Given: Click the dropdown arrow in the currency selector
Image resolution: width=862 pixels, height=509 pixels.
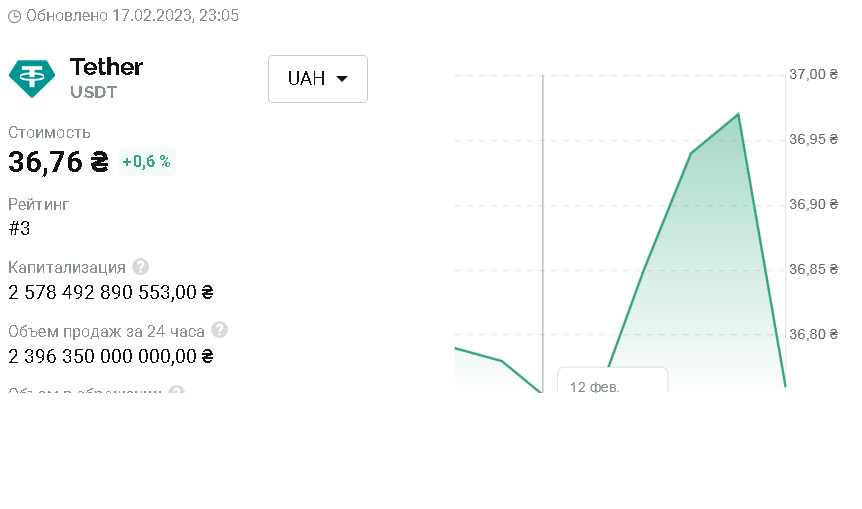Looking at the screenshot, I should click(x=342, y=79).
